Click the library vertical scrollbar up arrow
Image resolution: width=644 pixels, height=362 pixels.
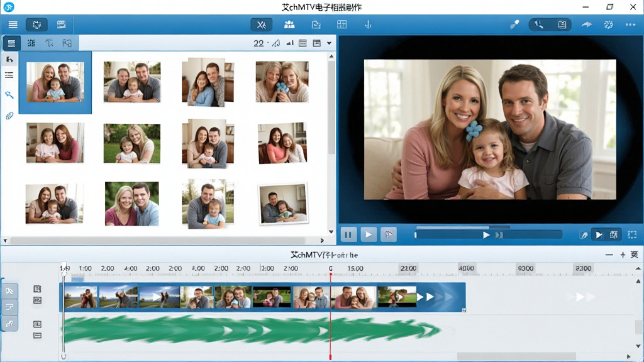coord(331,56)
